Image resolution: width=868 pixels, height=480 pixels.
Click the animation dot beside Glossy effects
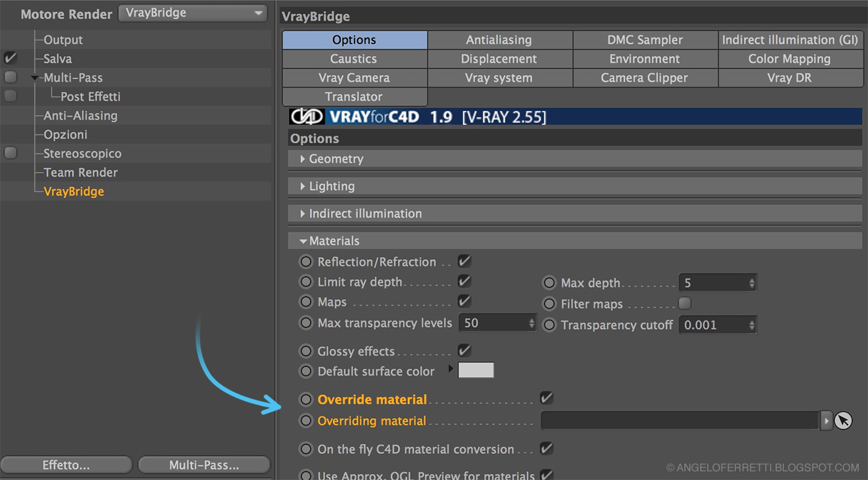[306, 351]
